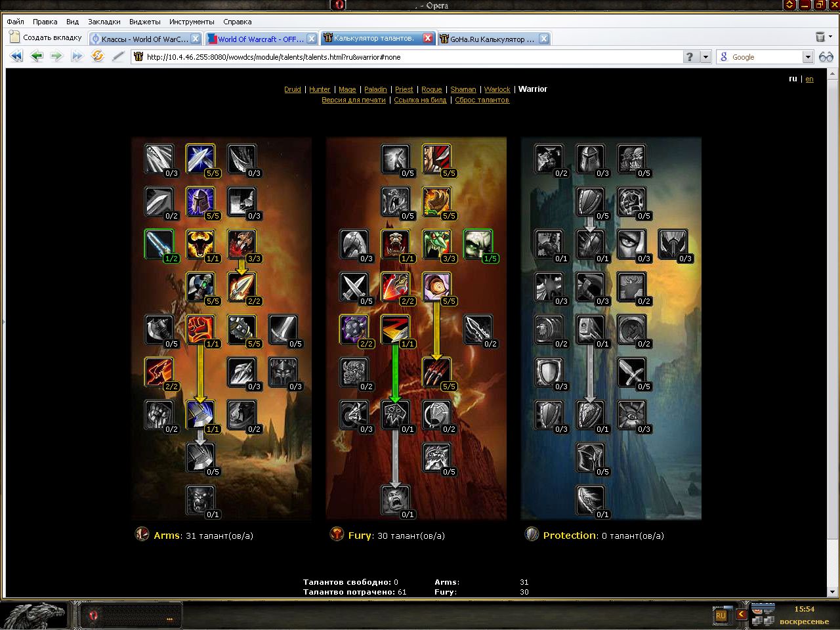The image size is (840, 630).
Task: Click bull head Anger Management talent 1/1 in Arms
Action: [200, 245]
